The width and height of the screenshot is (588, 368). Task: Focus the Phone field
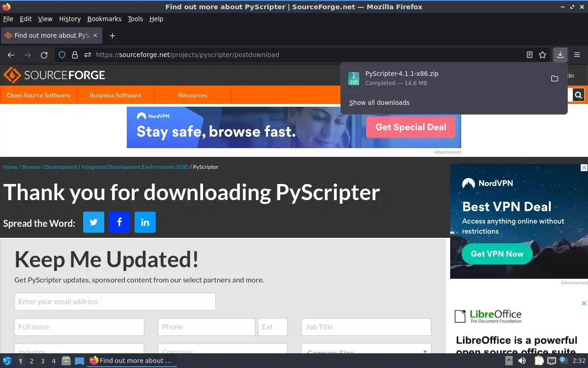point(207,327)
